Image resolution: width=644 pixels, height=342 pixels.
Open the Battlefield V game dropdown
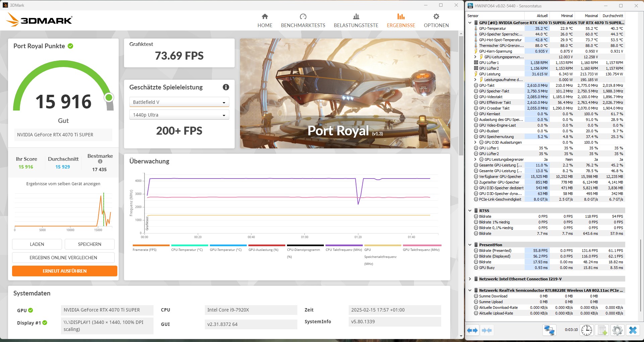[179, 102]
